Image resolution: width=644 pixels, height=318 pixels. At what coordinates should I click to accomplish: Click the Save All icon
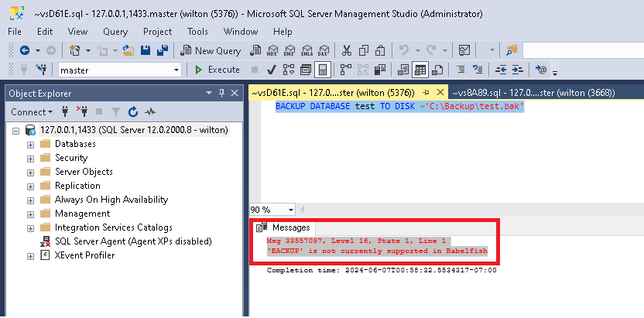(163, 50)
